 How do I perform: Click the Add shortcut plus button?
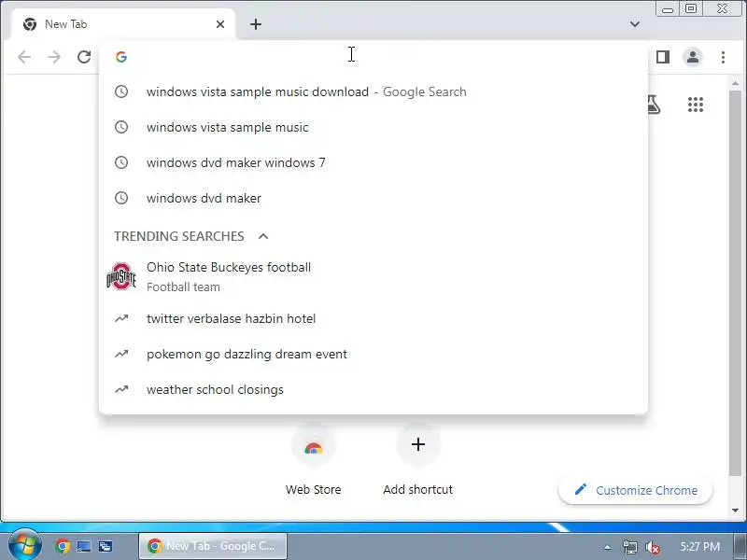(x=417, y=445)
